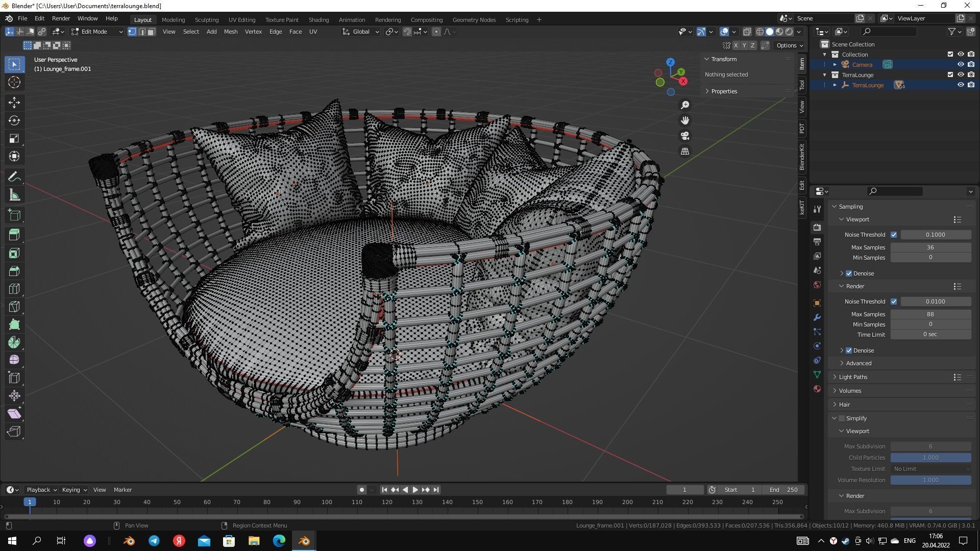The image size is (980, 551).
Task: Click the camera view navigation icon
Action: coord(685,136)
